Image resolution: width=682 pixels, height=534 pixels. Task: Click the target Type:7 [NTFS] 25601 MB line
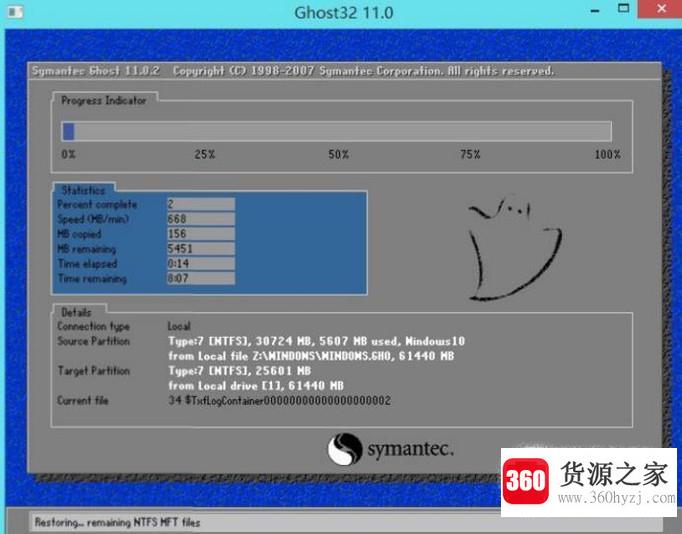coord(240,371)
